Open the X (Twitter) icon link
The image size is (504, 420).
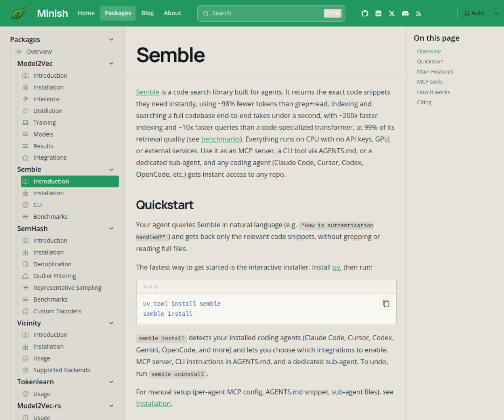[x=392, y=13]
